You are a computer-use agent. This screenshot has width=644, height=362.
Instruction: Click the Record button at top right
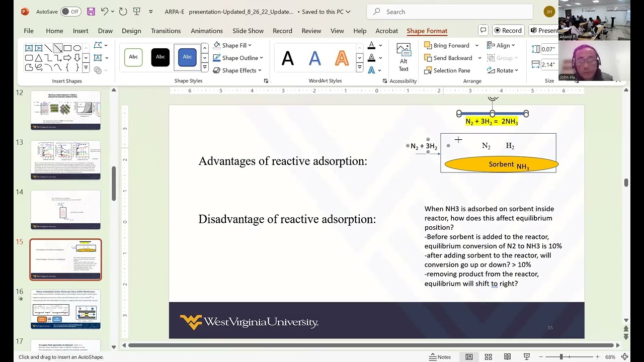pos(508,31)
